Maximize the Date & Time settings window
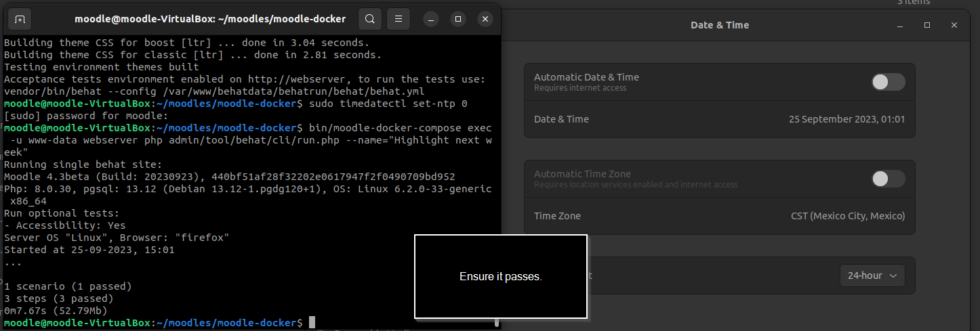Viewport: 980px width, 331px height. (927, 25)
